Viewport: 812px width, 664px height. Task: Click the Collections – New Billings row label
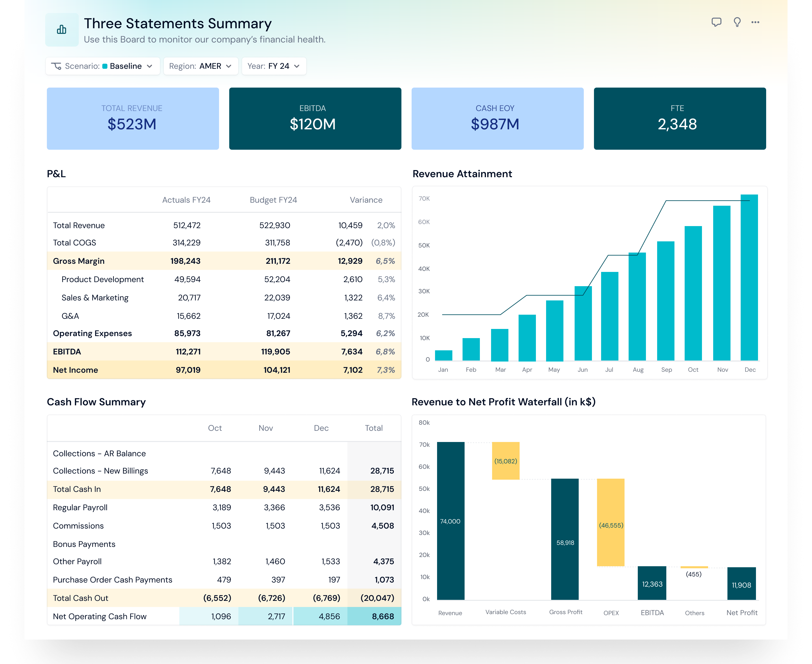tap(100, 471)
